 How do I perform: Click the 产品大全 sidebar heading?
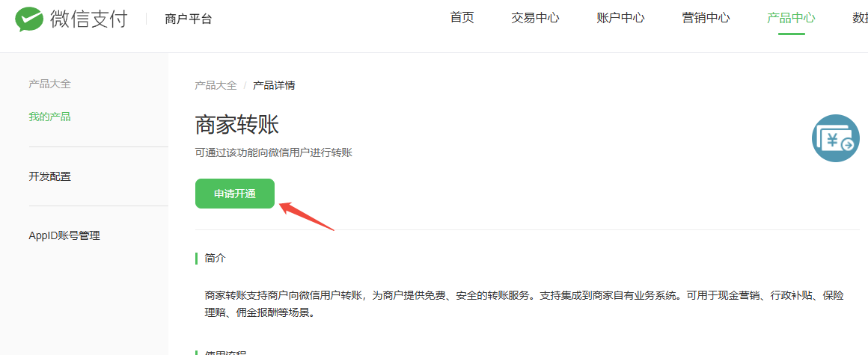pyautogui.click(x=50, y=84)
